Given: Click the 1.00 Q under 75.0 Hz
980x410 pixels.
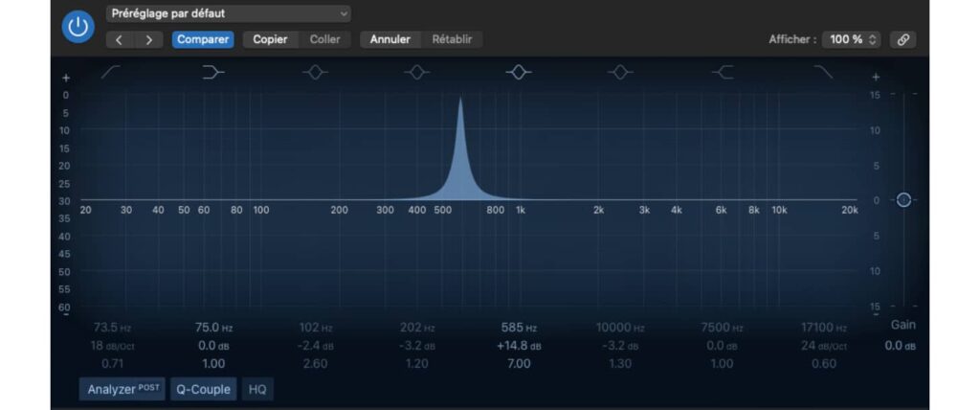Looking at the screenshot, I should [x=213, y=364].
